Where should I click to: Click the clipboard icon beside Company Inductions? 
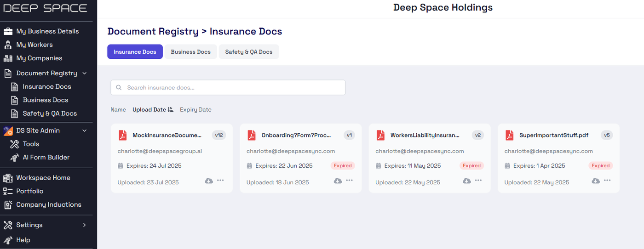[8, 205]
